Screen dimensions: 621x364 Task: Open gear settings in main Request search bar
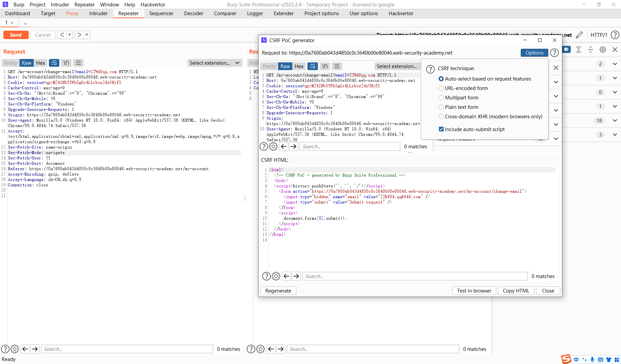[x=15, y=349]
